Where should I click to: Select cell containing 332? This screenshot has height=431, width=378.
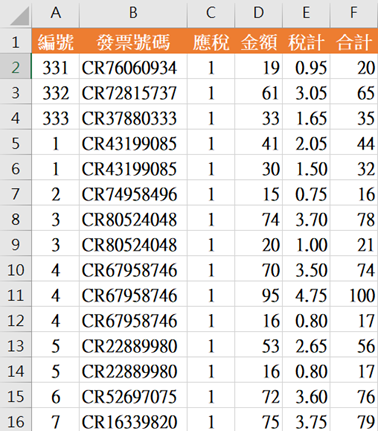56,93
